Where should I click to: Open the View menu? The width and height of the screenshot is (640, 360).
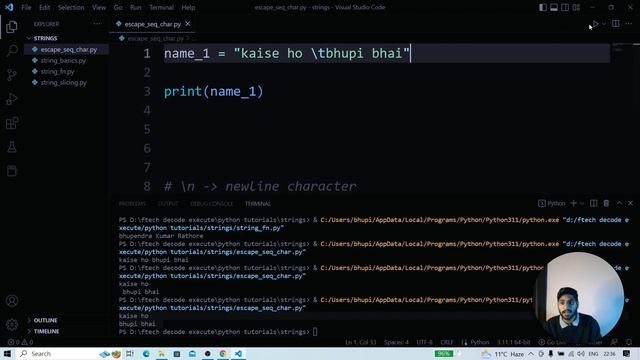pyautogui.click(x=99, y=7)
